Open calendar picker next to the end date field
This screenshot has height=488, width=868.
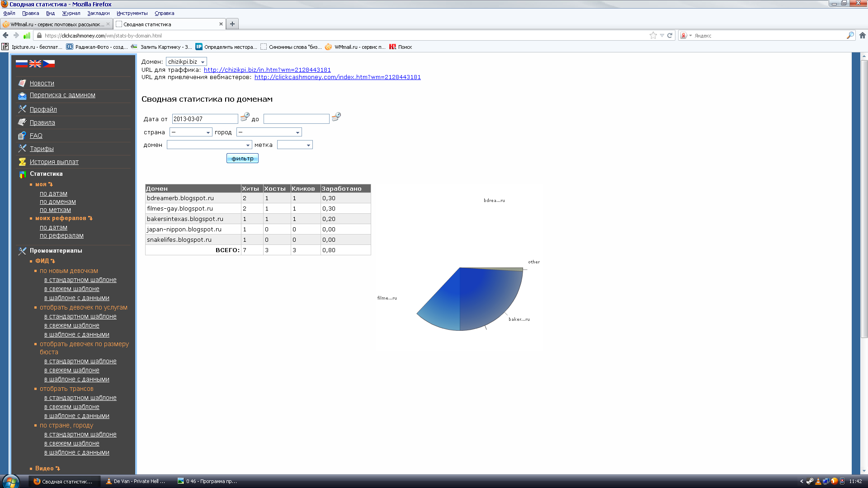point(336,117)
